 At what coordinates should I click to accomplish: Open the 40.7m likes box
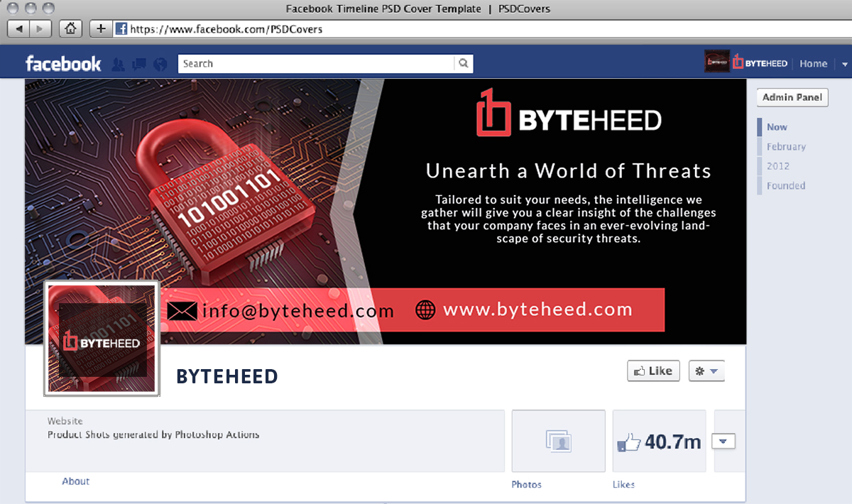click(x=660, y=441)
